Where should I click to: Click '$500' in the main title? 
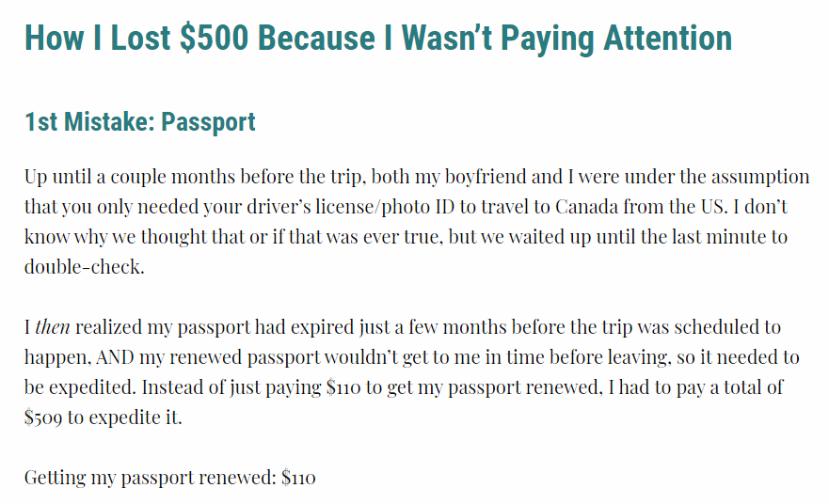point(214,38)
